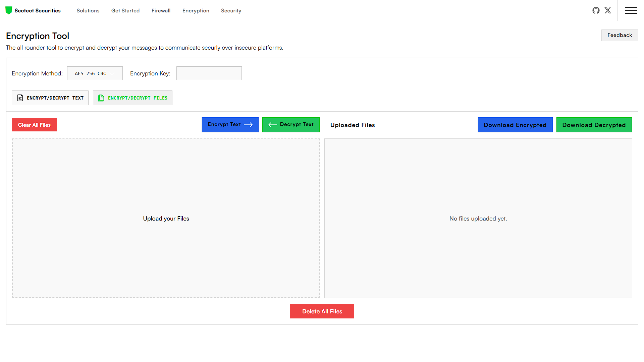Click the Encryption Method label
The width and height of the screenshot is (644, 362).
coord(37,73)
